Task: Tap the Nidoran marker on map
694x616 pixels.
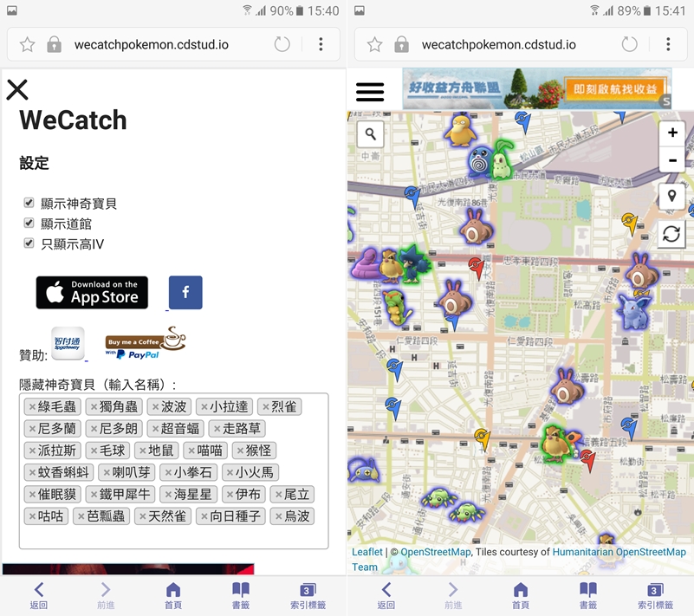Action: click(x=634, y=311)
